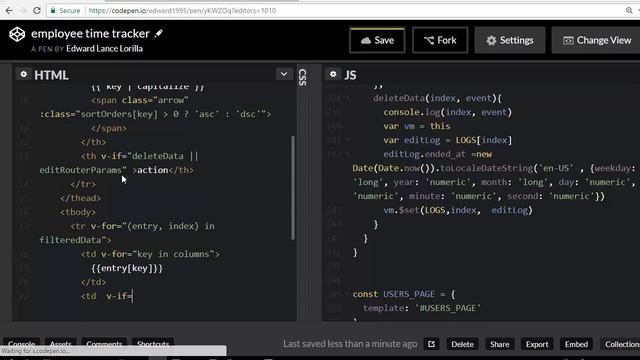
Task: Click the CodePen logo icon
Action: (17, 34)
